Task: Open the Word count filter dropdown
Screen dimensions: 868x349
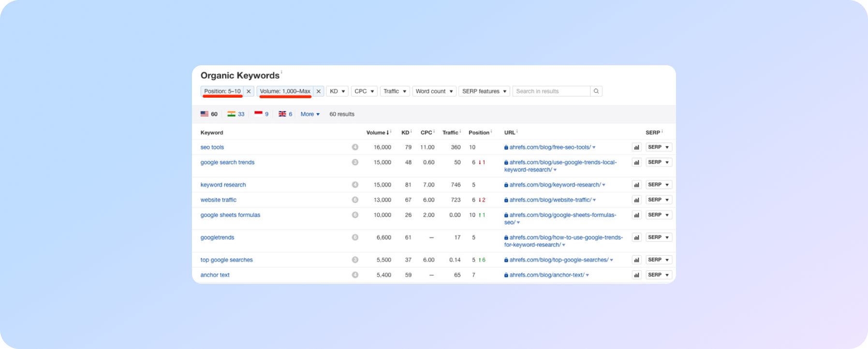Action: click(434, 91)
